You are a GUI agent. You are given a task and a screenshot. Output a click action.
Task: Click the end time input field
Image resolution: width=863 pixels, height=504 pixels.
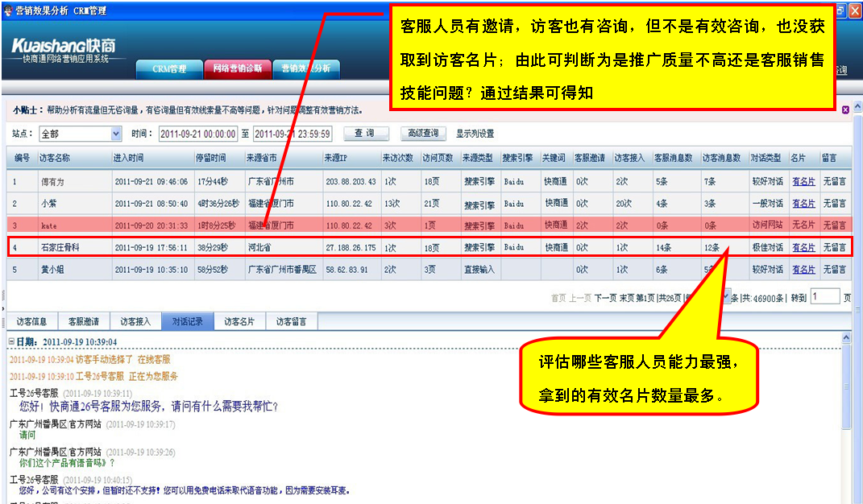click(x=292, y=134)
